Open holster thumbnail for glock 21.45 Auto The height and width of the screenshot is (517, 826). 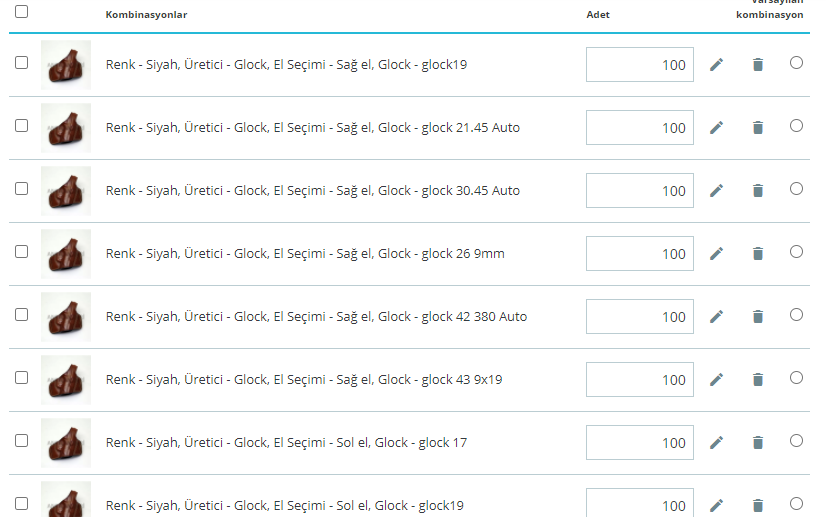click(66, 128)
